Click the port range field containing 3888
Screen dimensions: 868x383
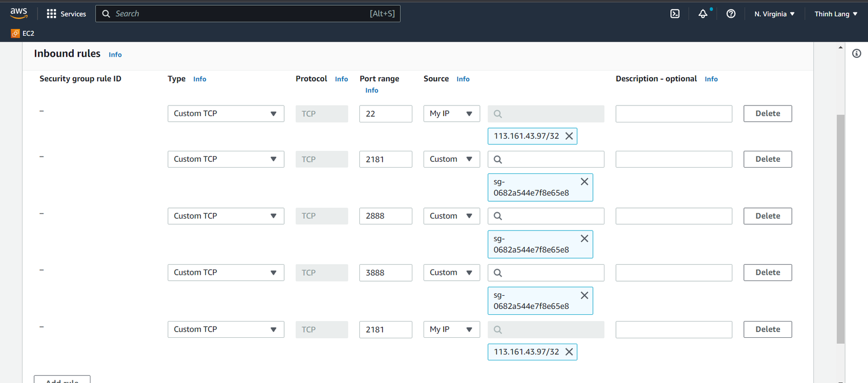pos(386,273)
